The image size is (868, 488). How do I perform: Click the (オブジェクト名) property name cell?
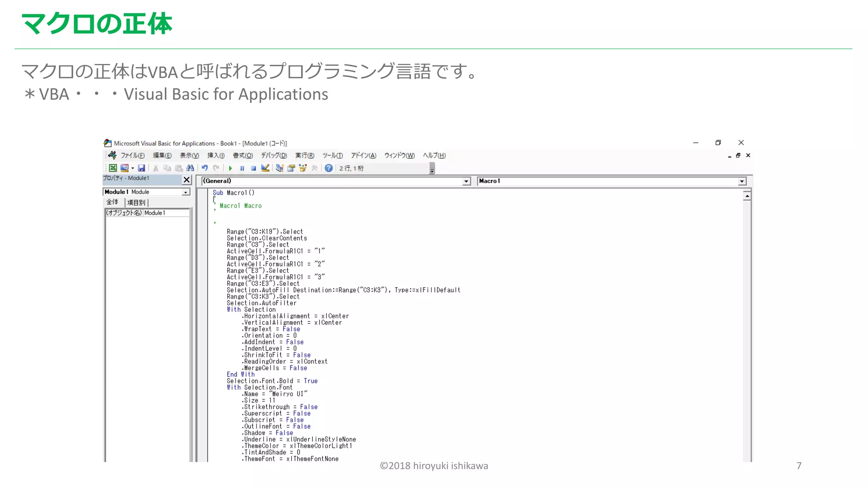[124, 213]
